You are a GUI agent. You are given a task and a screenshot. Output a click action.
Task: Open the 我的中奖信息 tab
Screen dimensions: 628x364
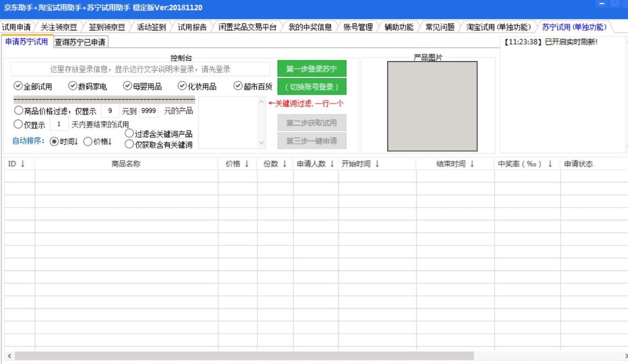pos(310,27)
